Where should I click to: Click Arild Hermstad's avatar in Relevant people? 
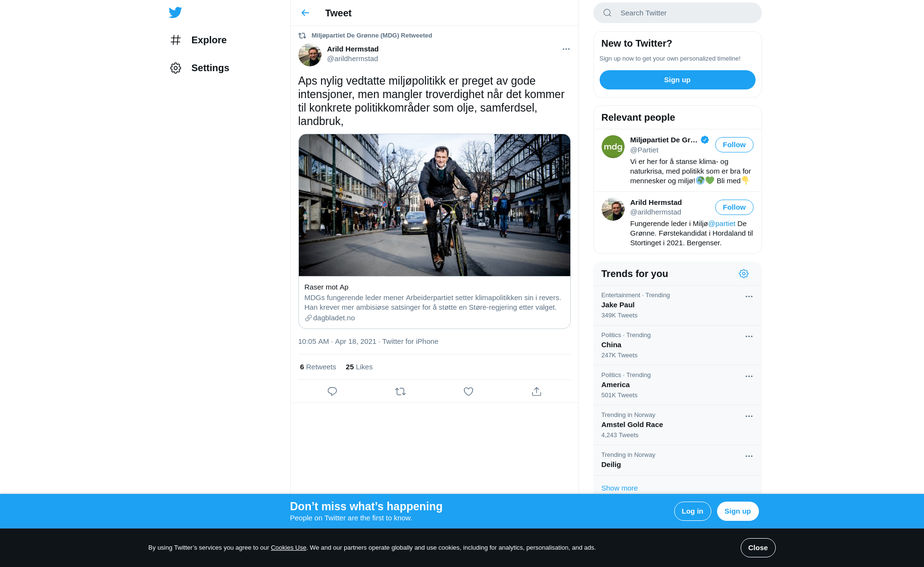click(613, 209)
